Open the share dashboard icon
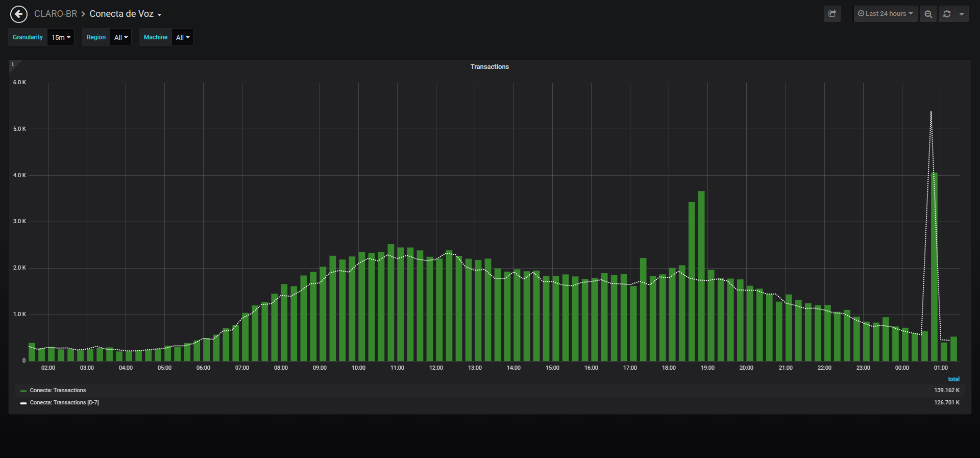 (832, 14)
